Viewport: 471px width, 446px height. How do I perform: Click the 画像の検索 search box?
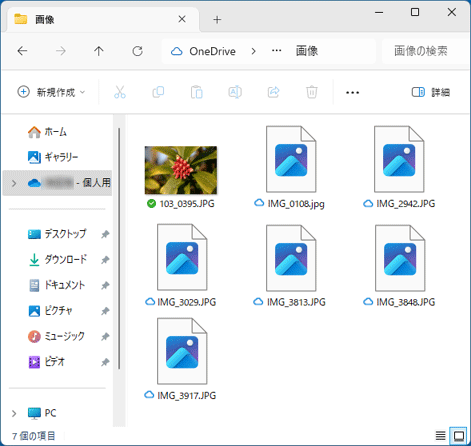pos(426,51)
